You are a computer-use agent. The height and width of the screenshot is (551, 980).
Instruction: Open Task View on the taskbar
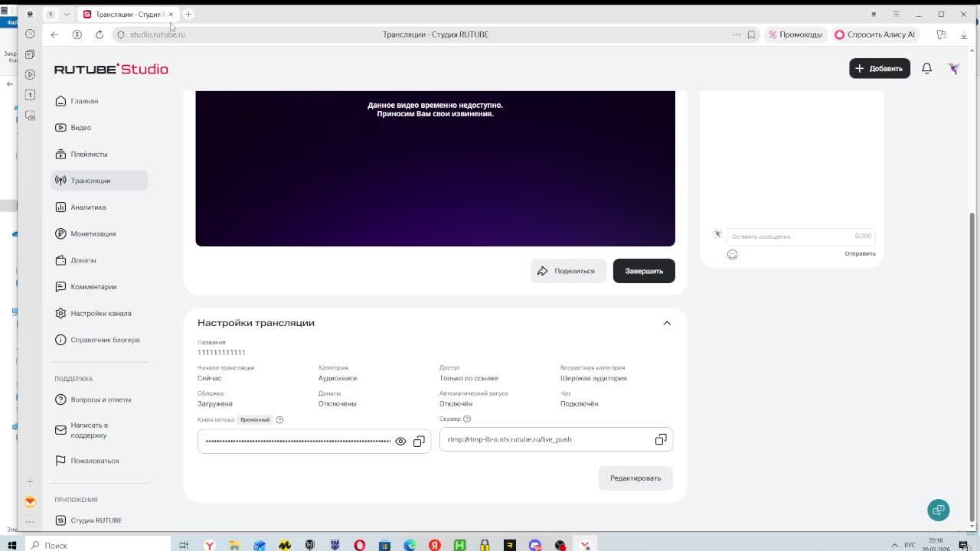[x=184, y=545]
